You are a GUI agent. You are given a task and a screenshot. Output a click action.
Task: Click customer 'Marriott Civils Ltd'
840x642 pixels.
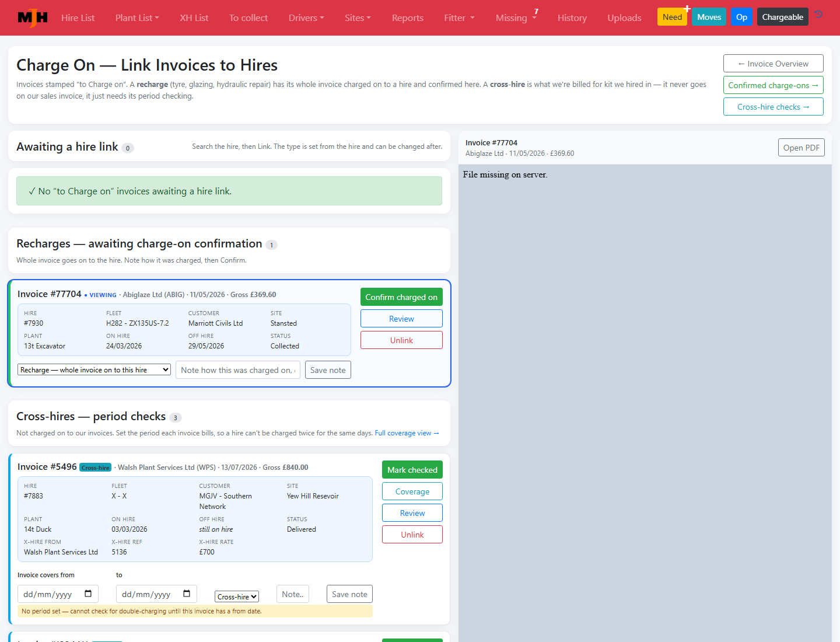coord(215,323)
